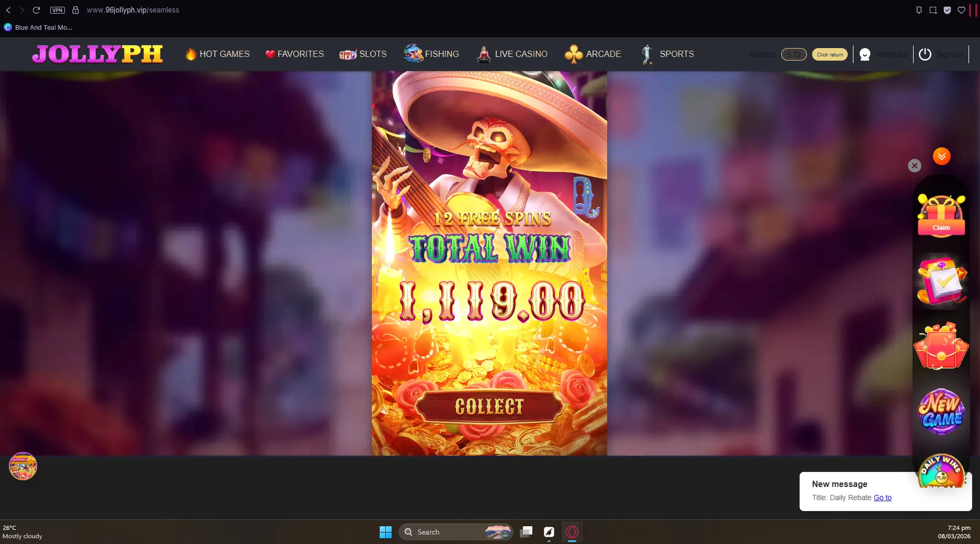This screenshot has height=544, width=980.
Task: Open the red envelope bonus icon
Action: pos(941,346)
